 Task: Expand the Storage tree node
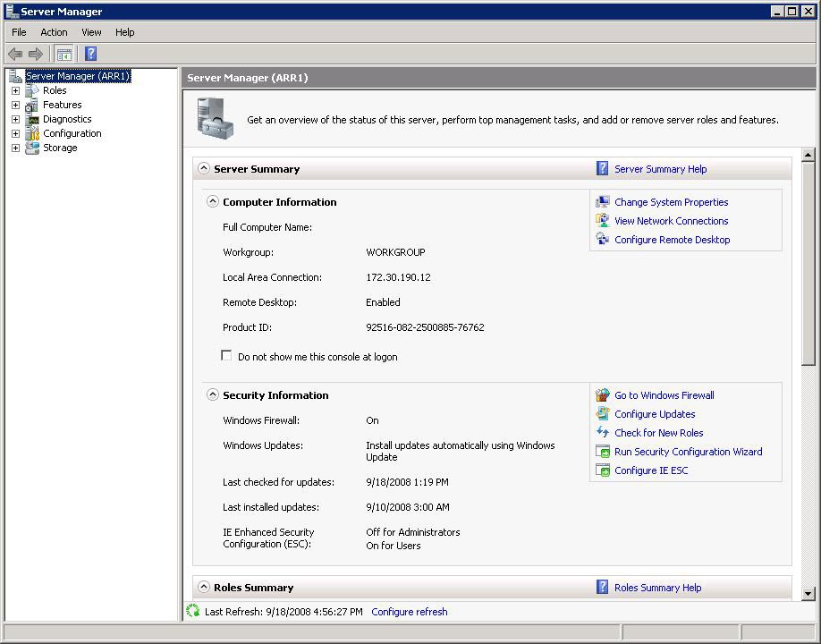(14, 148)
